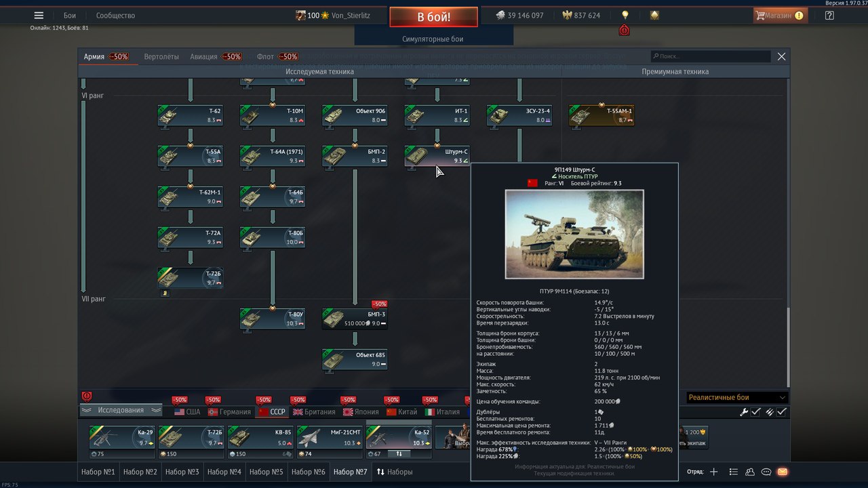Select the БМП-2 vehicle card
The width and height of the screenshot is (868, 488).
pyautogui.click(x=355, y=157)
